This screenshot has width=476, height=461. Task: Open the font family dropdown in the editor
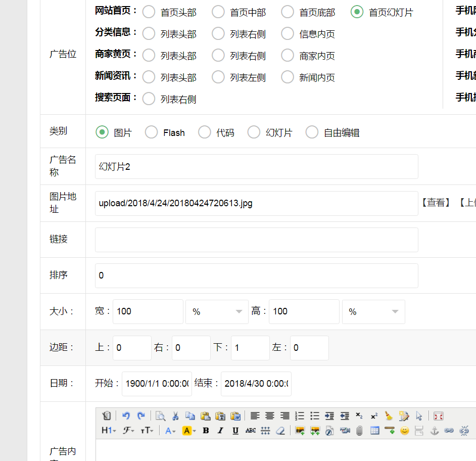[x=128, y=431]
